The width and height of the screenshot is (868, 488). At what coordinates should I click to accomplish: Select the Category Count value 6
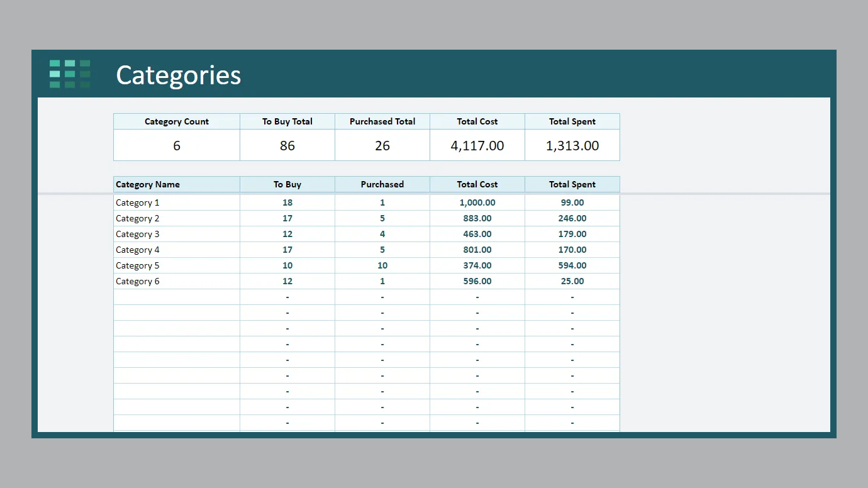tap(176, 145)
